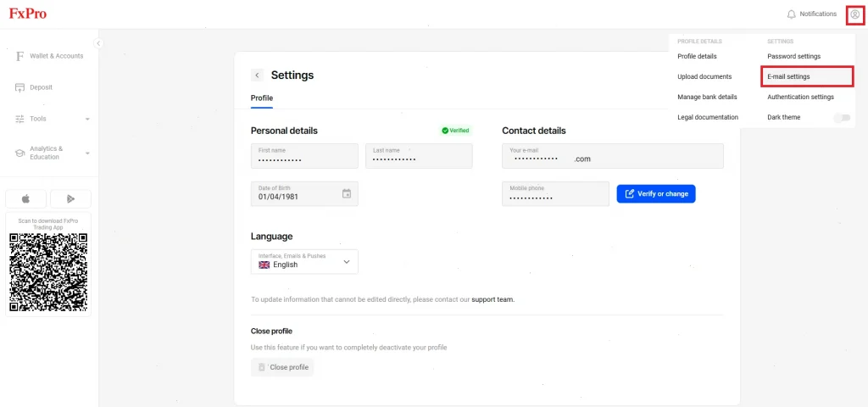Expand Analytics & Education section
Viewport: 868px width, 407px height.
[x=51, y=153]
